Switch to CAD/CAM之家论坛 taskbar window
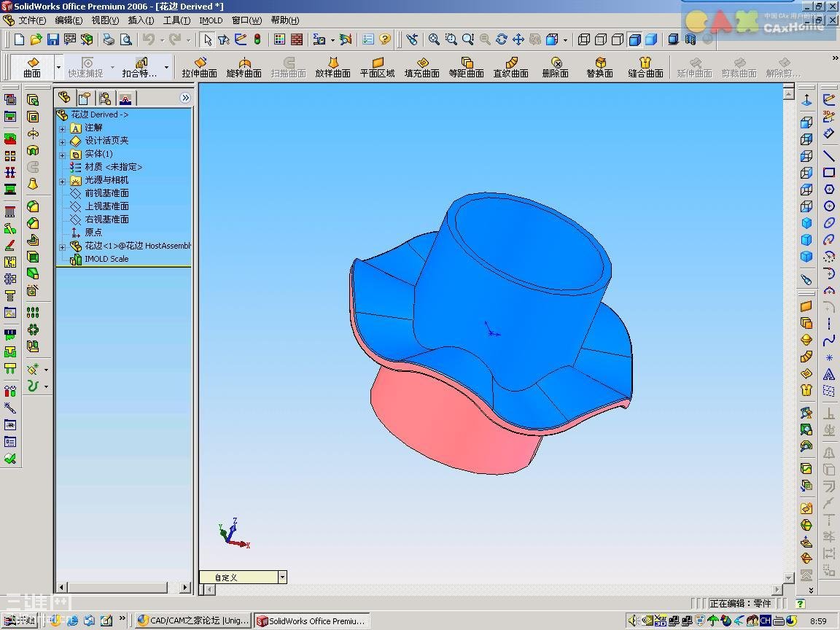Screen dimensions: 840x630 tap(192, 621)
